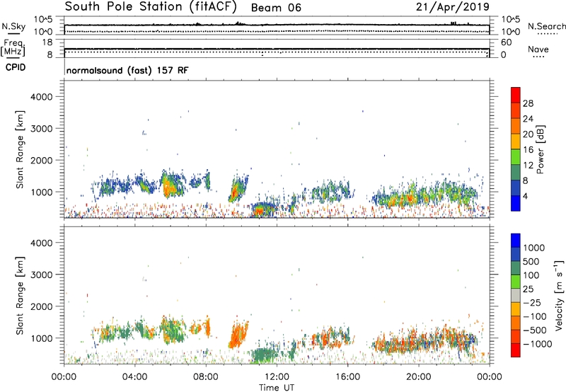Click the '1000' velocity colorbar tick label

(534, 248)
